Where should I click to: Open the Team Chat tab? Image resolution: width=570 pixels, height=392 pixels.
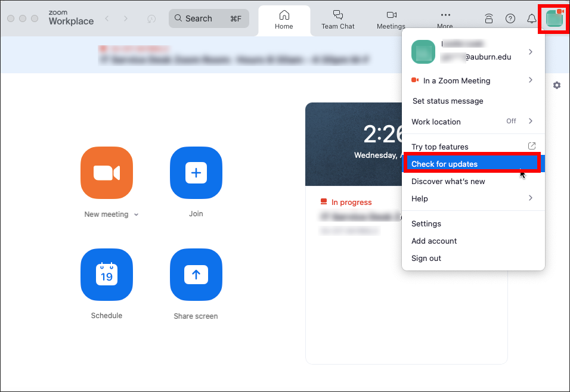[x=337, y=20]
